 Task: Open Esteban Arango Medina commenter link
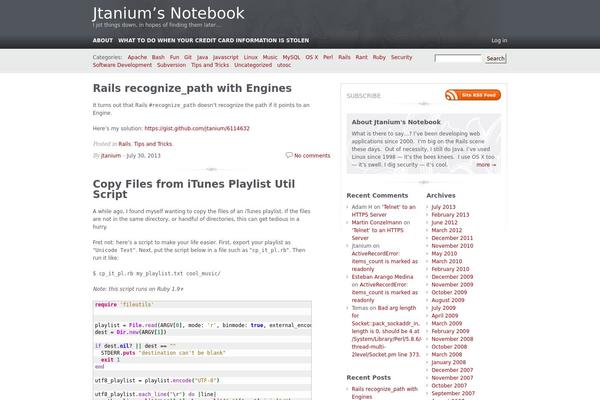pyautogui.click(x=382, y=277)
